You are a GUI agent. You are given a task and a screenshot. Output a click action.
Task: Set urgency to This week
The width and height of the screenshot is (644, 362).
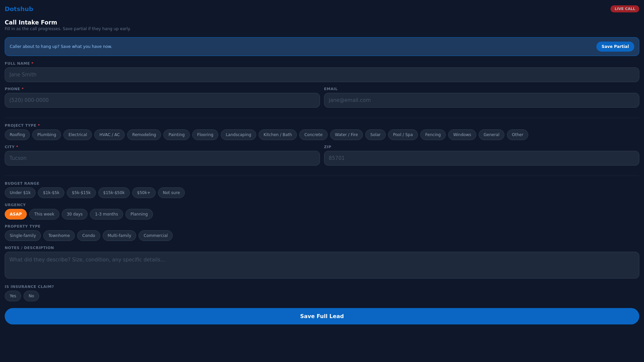(x=44, y=214)
